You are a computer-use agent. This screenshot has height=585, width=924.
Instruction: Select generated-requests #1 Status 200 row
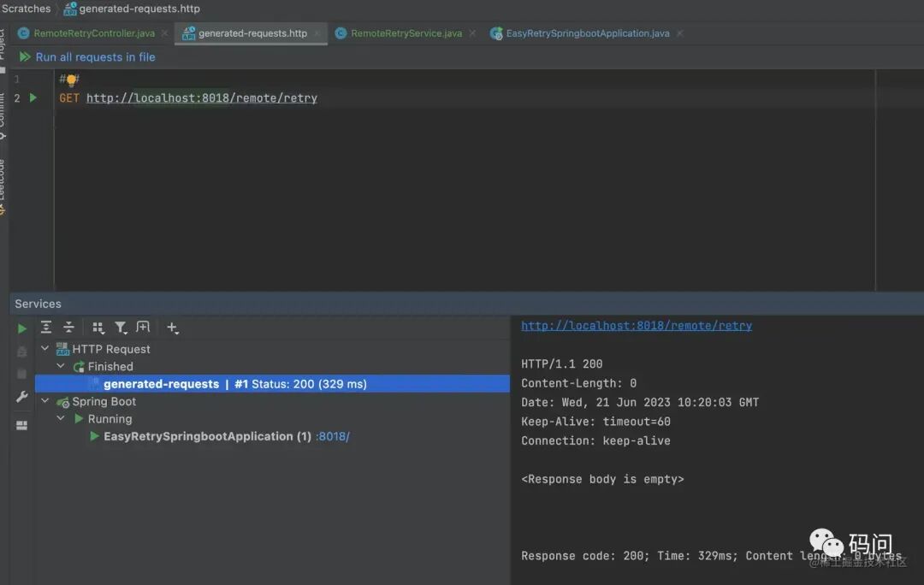(272, 384)
